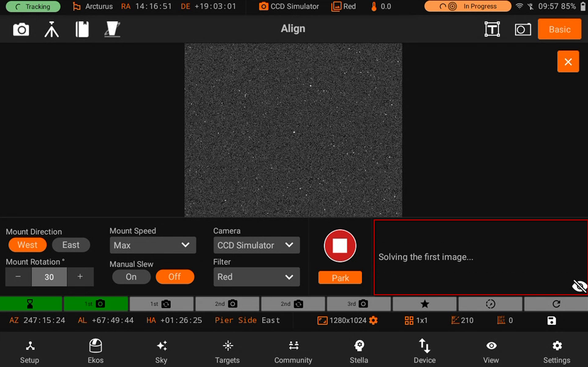Click the 'Solving the first image...' message

426,257
